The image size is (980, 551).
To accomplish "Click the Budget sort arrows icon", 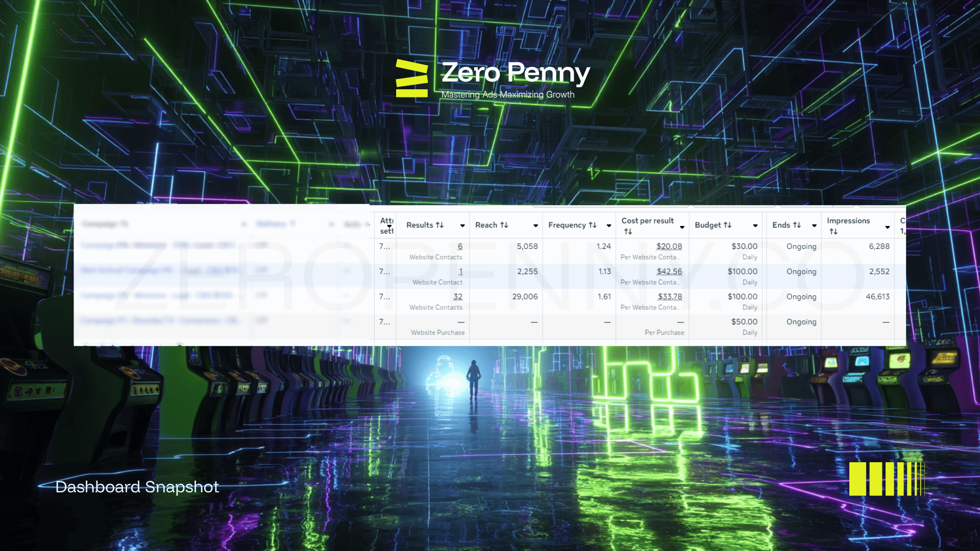I will point(727,225).
